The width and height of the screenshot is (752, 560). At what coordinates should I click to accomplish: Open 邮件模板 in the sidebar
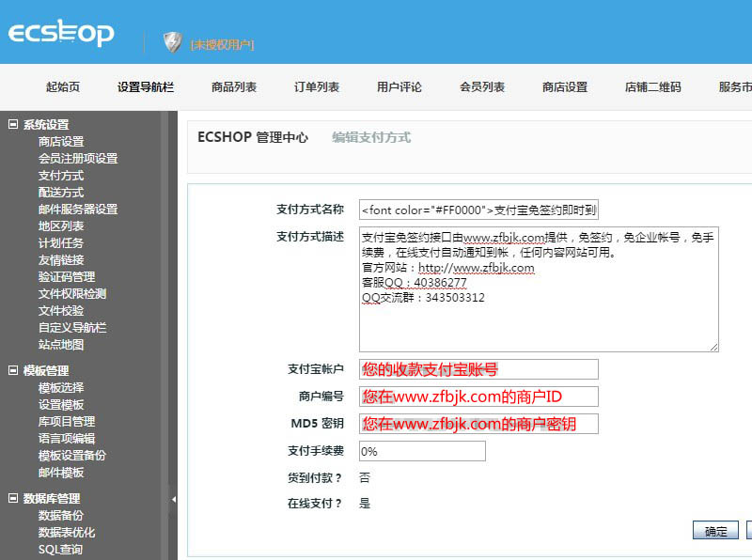[61, 473]
